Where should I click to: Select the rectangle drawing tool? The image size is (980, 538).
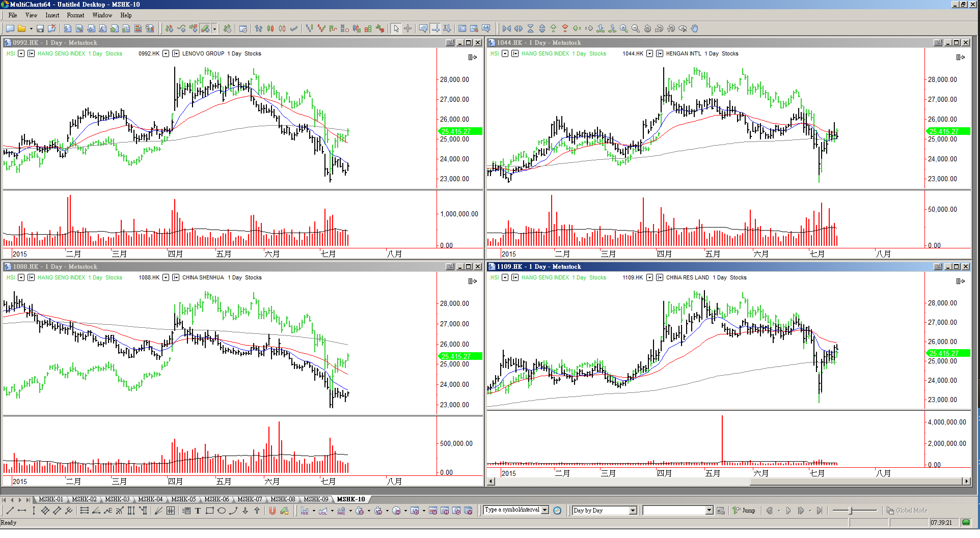point(209,511)
